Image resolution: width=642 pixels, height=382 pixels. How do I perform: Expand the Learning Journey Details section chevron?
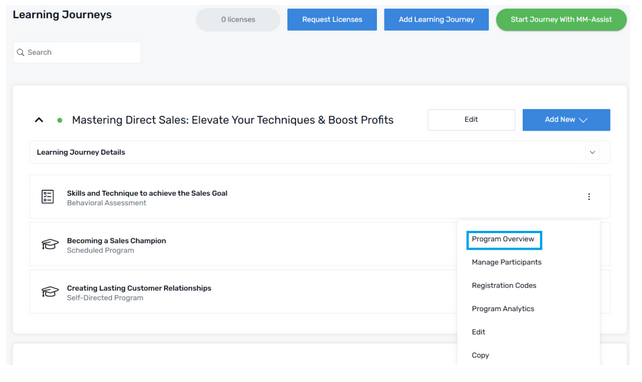[x=592, y=153]
